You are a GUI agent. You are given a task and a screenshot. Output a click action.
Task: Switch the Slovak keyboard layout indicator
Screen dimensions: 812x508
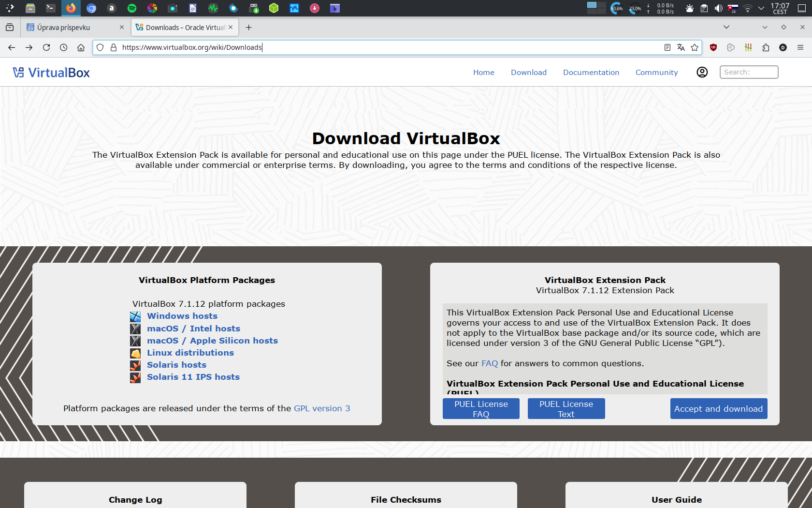733,8
